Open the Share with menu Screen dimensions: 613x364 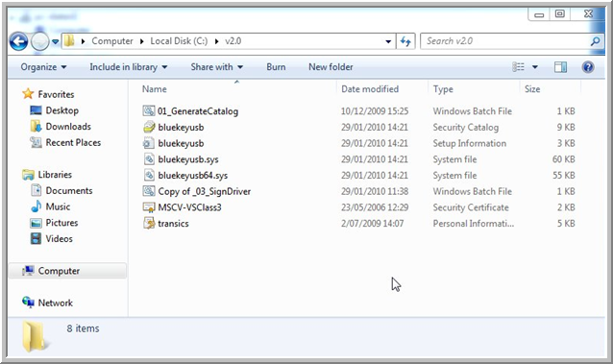[216, 67]
